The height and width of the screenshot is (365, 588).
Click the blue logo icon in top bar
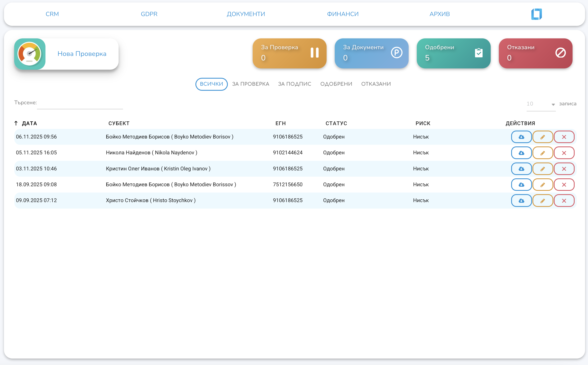[536, 14]
